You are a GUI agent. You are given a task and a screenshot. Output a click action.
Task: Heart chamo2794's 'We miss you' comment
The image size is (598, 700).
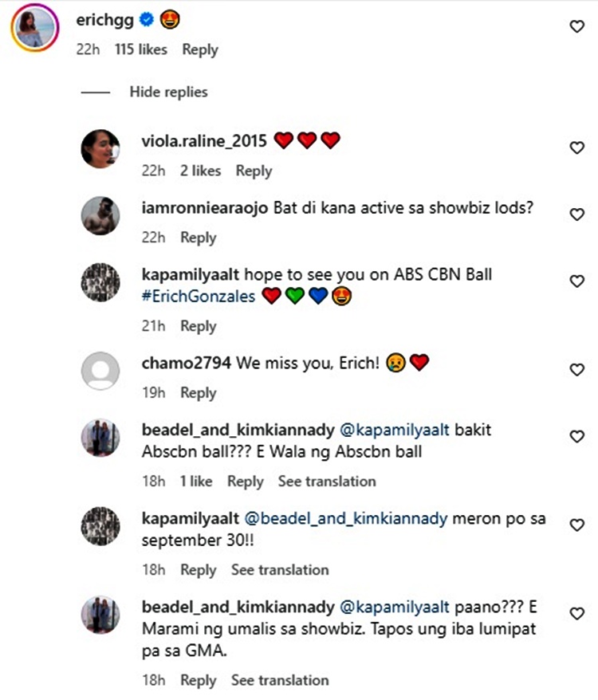click(x=576, y=370)
